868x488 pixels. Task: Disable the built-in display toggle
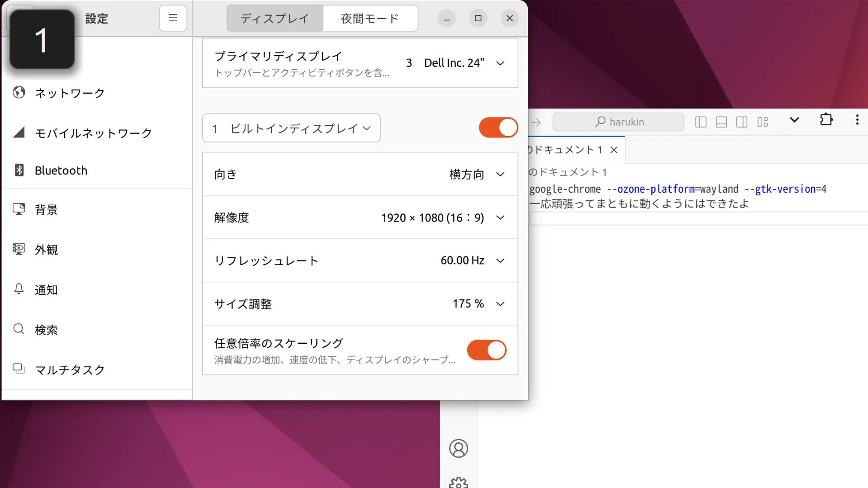pyautogui.click(x=498, y=128)
